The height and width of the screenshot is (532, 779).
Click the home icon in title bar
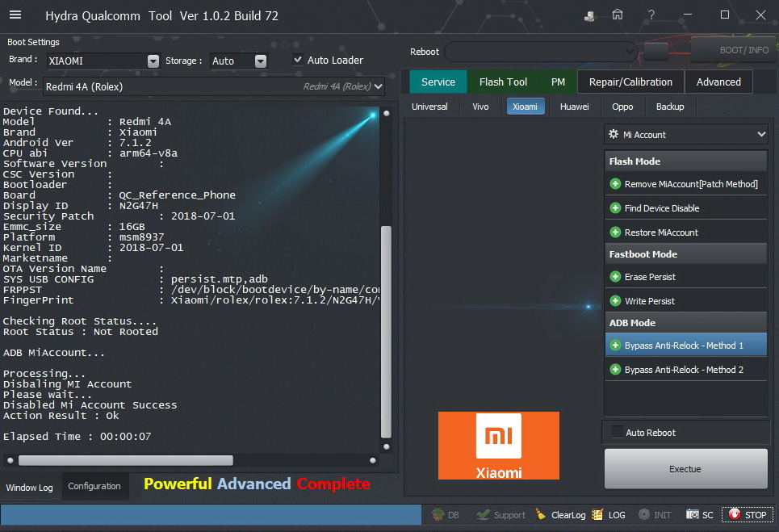[x=618, y=15]
